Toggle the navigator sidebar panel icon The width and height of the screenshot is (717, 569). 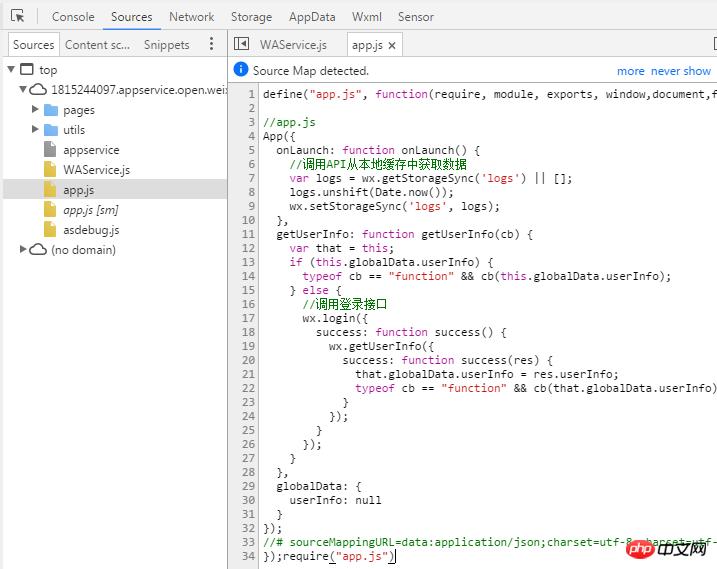point(241,44)
